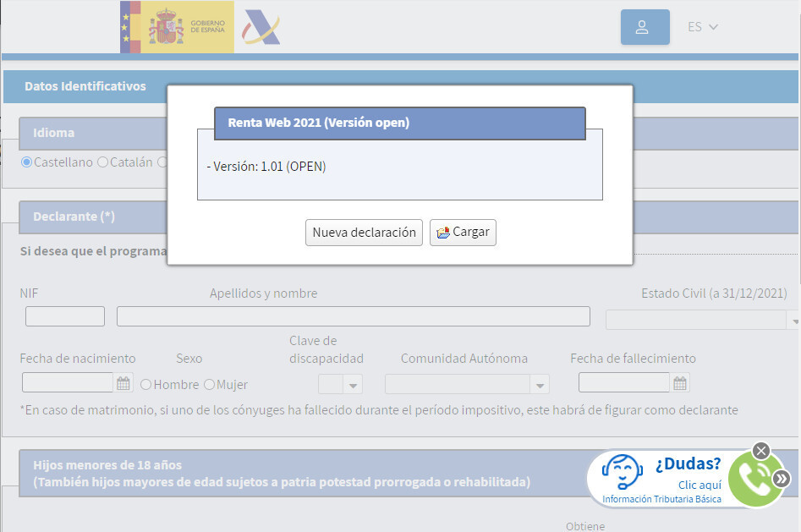Collapse the help widget with double arrow
The width and height of the screenshot is (801, 532).
(782, 480)
